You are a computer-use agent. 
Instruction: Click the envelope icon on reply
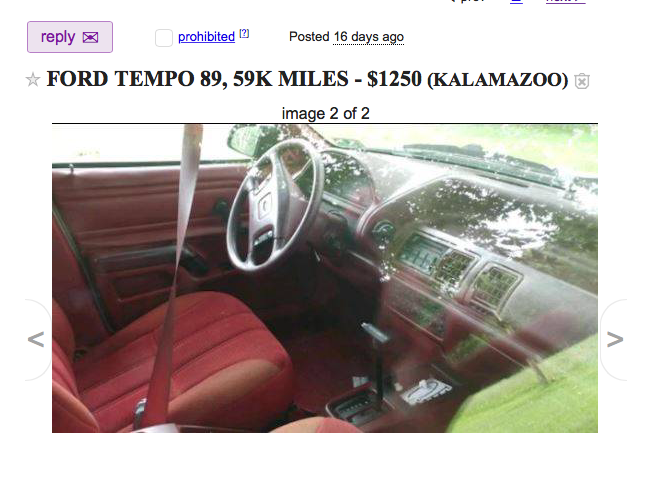tap(90, 38)
